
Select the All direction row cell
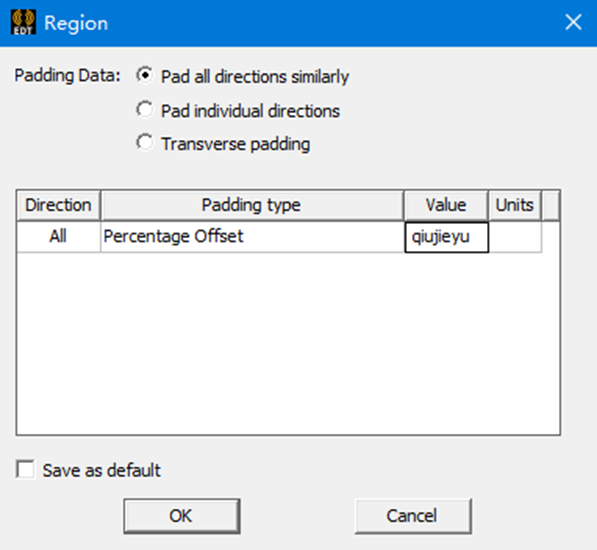(x=59, y=237)
